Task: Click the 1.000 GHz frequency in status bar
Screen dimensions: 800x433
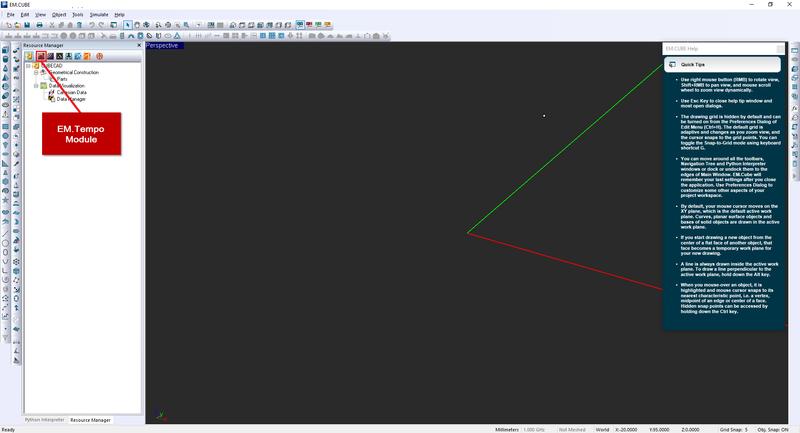Action: [534, 429]
